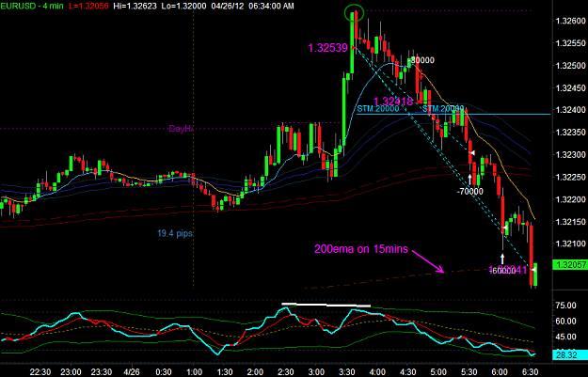
Task: Click the -80000 trade size label
Action: click(421, 60)
